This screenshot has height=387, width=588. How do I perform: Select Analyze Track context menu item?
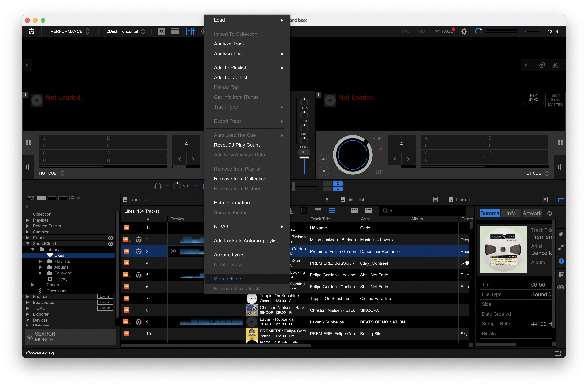pyautogui.click(x=229, y=44)
